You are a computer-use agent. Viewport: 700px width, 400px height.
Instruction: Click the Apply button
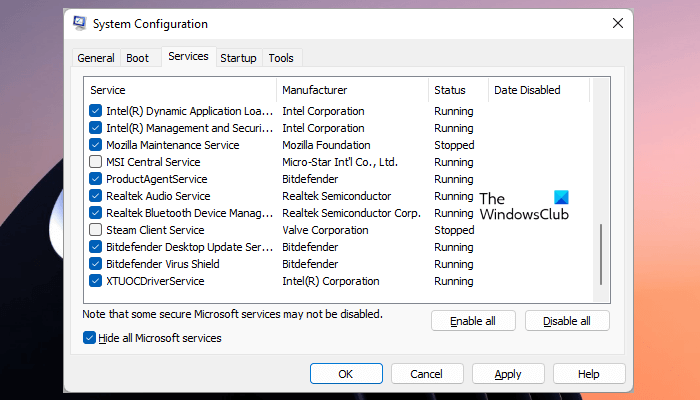pyautogui.click(x=508, y=374)
